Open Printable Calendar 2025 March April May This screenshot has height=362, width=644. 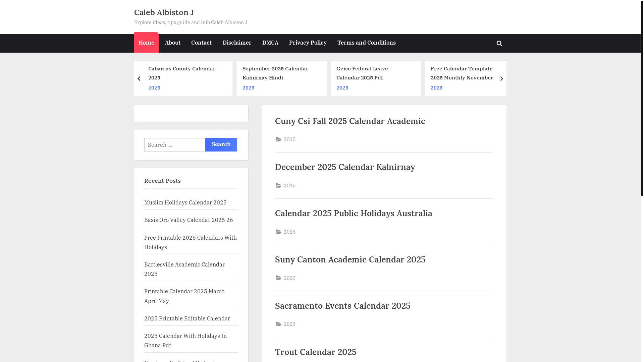(x=184, y=296)
